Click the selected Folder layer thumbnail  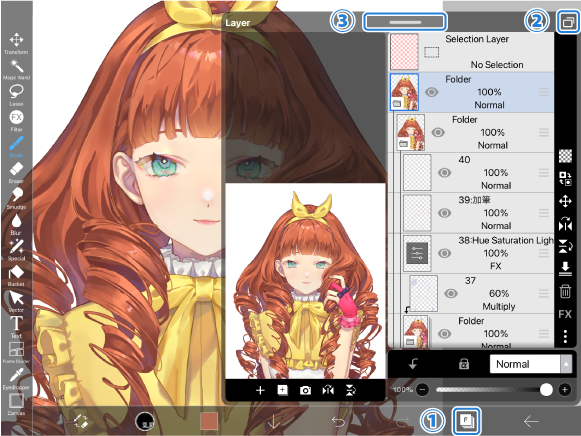404,92
